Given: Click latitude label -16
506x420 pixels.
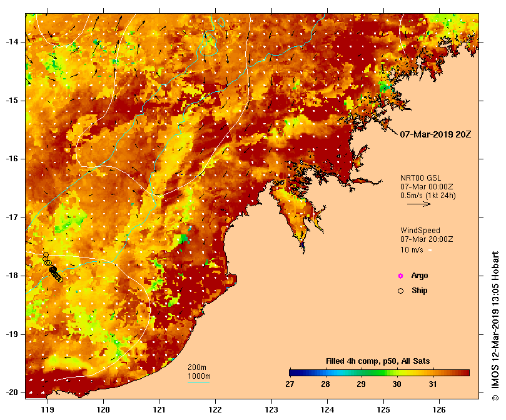Looking at the screenshot, I should point(12,159).
